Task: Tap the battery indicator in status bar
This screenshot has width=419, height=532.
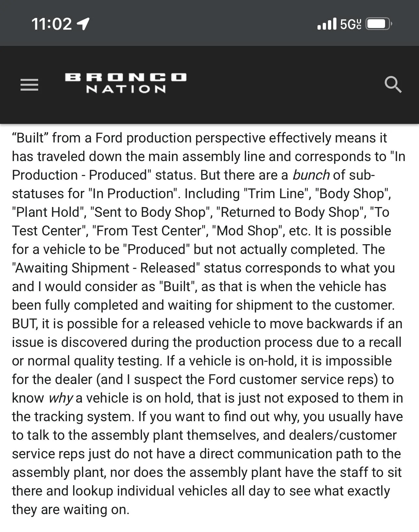Action: (x=379, y=24)
